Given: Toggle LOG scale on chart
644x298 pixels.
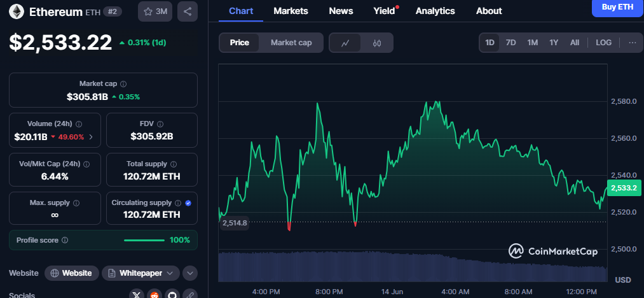Looking at the screenshot, I should click(603, 43).
